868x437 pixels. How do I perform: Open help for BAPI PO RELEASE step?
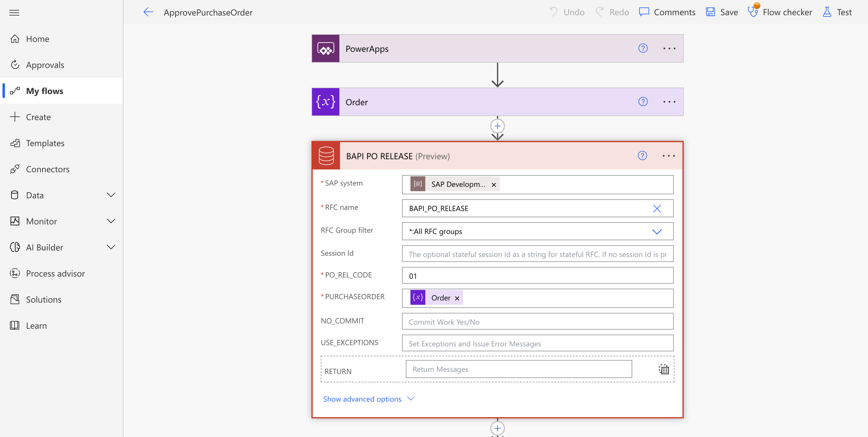[642, 156]
